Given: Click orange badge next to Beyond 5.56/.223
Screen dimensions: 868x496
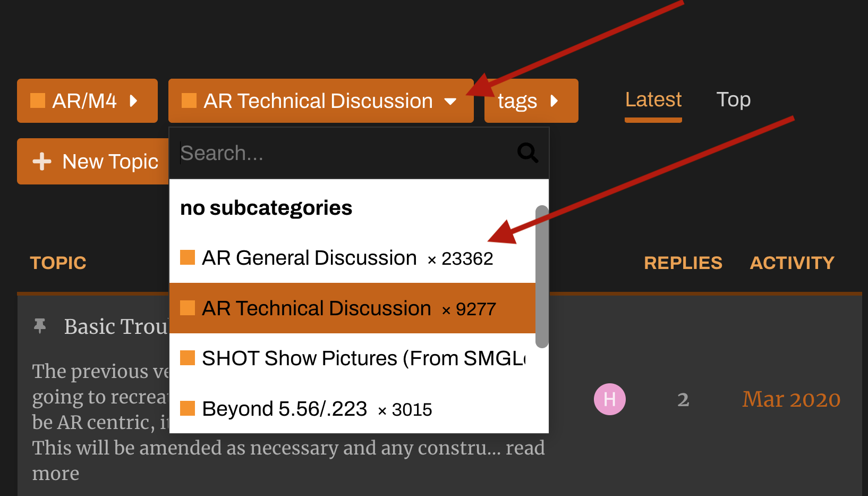Looking at the screenshot, I should tap(188, 408).
